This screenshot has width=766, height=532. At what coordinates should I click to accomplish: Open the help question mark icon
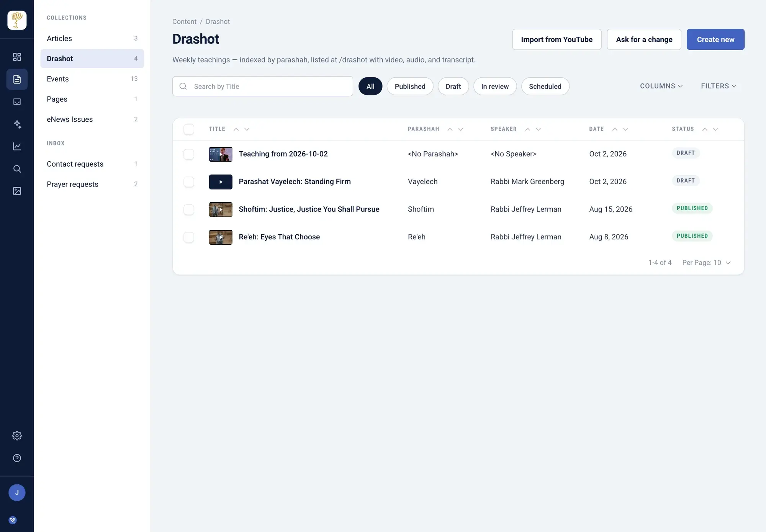coord(17,458)
